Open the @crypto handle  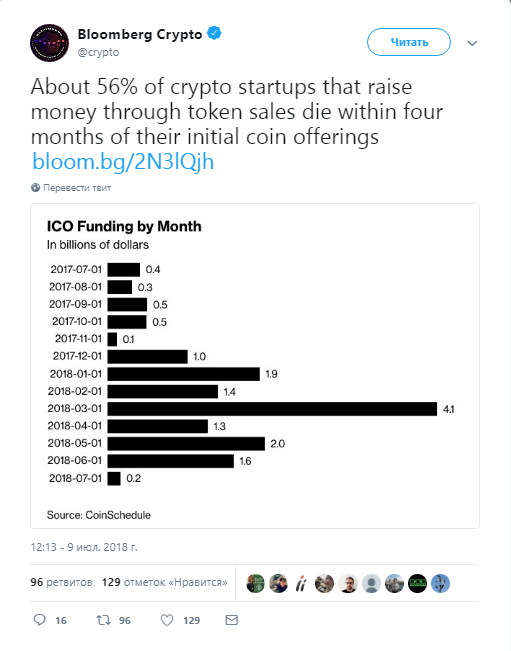[x=98, y=52]
